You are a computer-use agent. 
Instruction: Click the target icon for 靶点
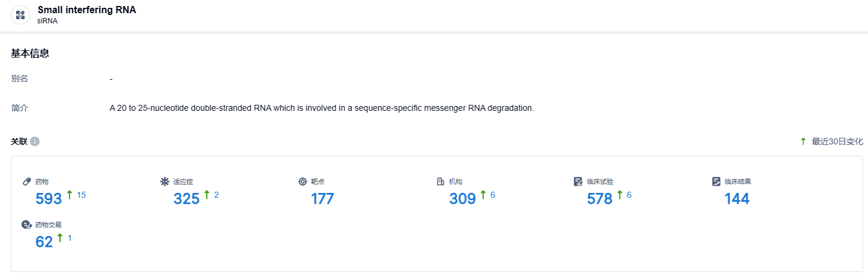point(303,182)
